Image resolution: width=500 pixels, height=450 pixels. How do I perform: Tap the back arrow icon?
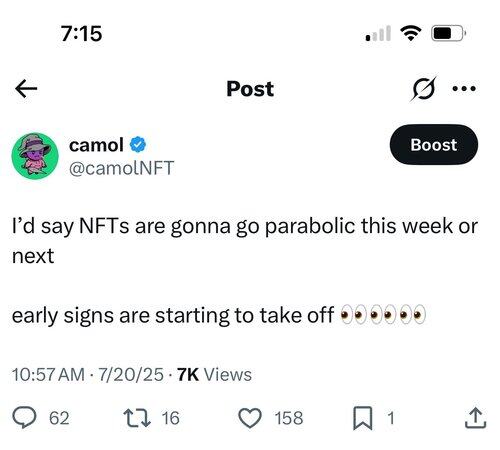click(26, 89)
